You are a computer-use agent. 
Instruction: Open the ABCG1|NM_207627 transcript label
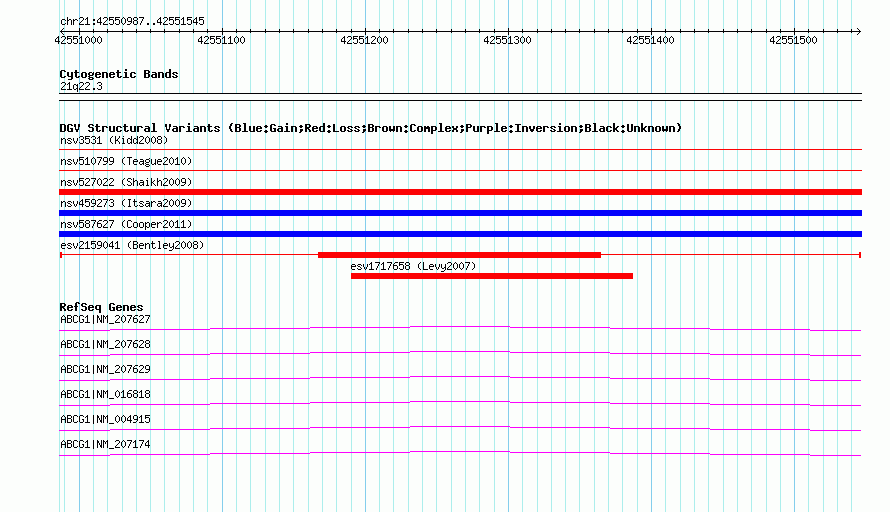pyautogui.click(x=105, y=320)
